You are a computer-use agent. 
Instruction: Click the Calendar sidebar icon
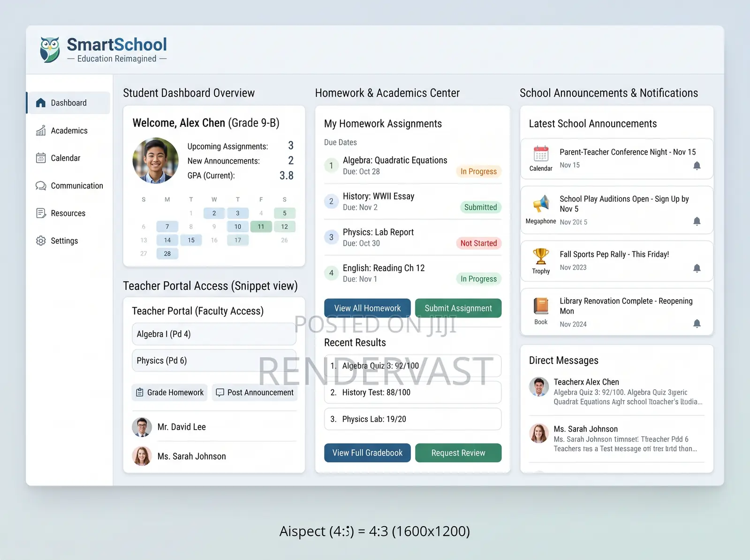(x=41, y=158)
